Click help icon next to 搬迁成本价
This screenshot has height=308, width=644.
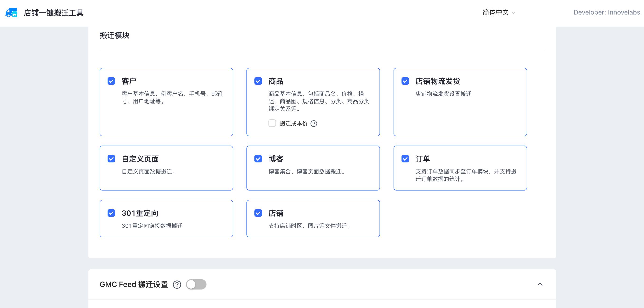tap(314, 124)
